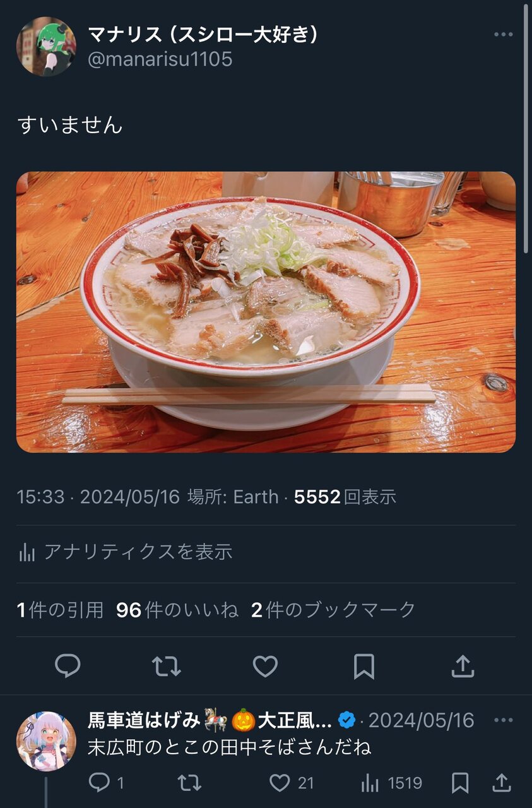
Task: Open マナリス profile avatar
Action: [x=46, y=46]
